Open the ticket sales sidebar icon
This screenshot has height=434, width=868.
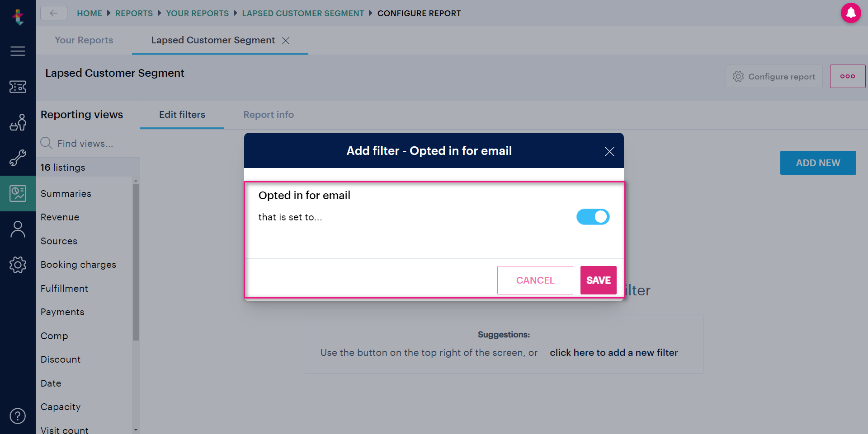[18, 87]
